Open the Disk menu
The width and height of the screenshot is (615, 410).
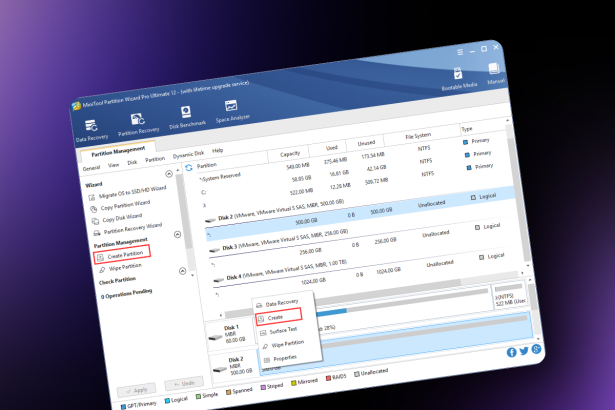(132, 162)
